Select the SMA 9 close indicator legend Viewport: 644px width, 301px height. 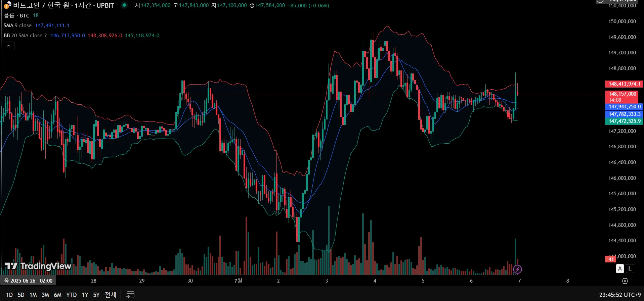click(17, 26)
